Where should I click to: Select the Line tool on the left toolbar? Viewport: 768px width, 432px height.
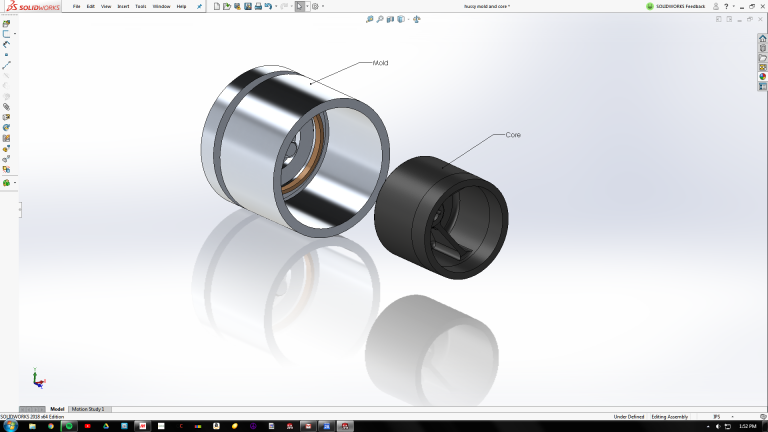click(6, 65)
